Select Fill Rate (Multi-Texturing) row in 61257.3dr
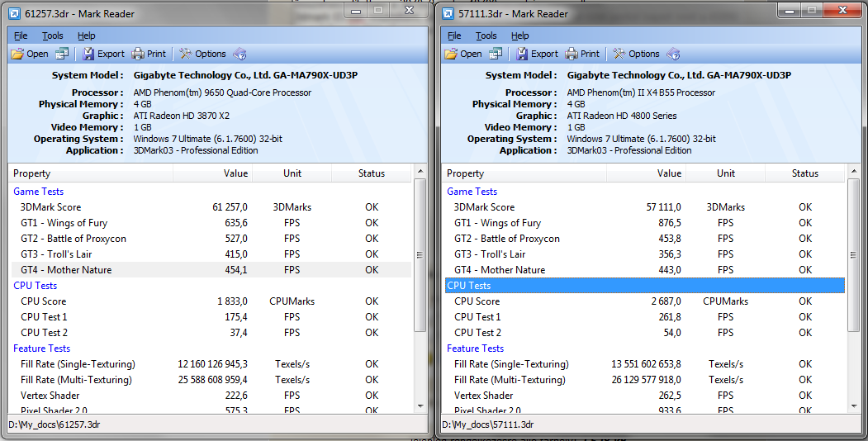The height and width of the screenshot is (441, 868). pos(211,380)
